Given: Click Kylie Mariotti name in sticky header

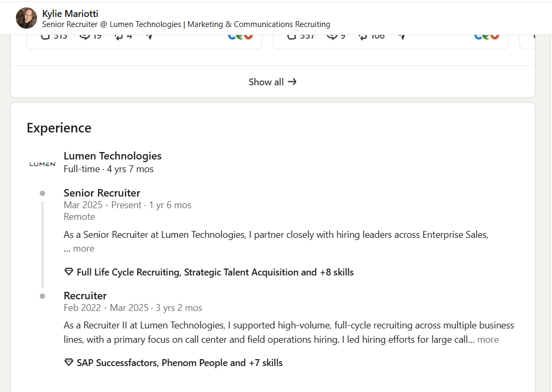Looking at the screenshot, I should coord(70,14).
